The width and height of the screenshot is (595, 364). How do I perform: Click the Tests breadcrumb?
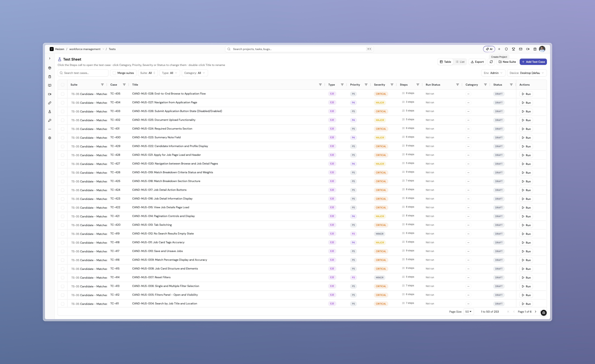click(112, 49)
